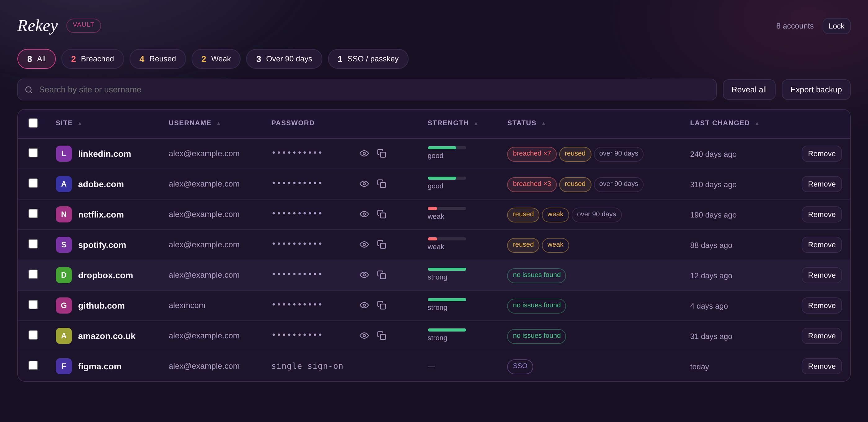Reveal the amazon.co.uk password with eye icon

pos(364,336)
